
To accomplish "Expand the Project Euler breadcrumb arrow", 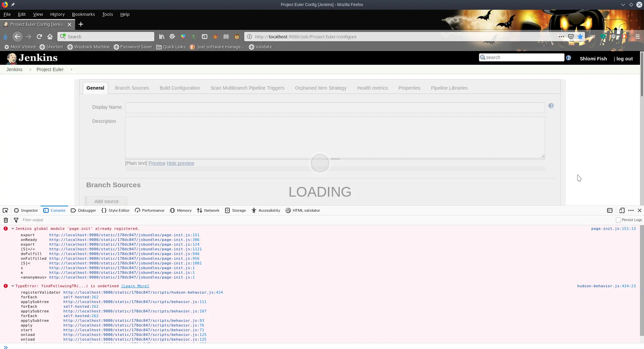I will 71,69.
